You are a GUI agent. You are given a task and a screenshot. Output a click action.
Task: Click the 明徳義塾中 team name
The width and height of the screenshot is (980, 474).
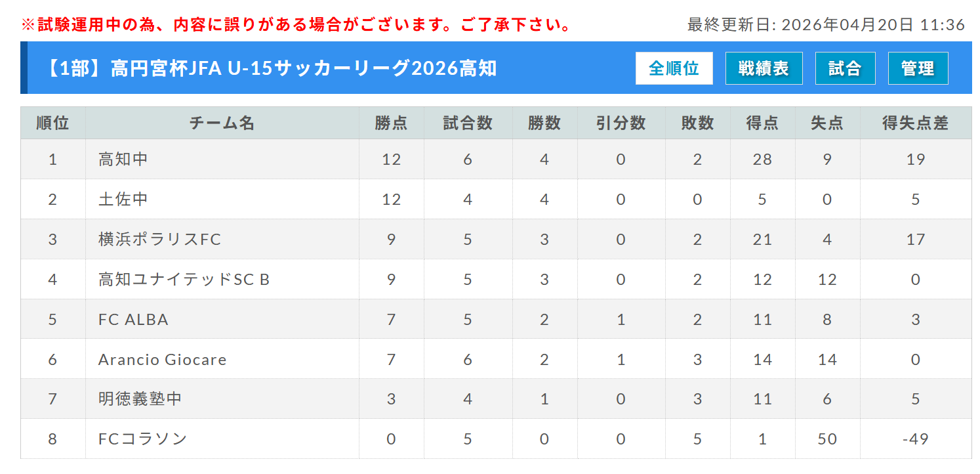click(140, 399)
